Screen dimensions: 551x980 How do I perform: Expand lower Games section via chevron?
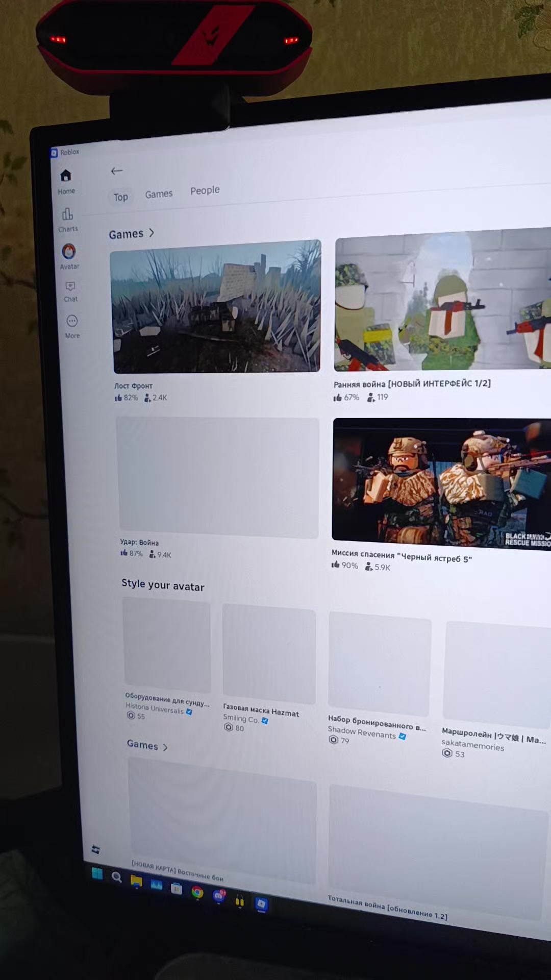tap(165, 747)
